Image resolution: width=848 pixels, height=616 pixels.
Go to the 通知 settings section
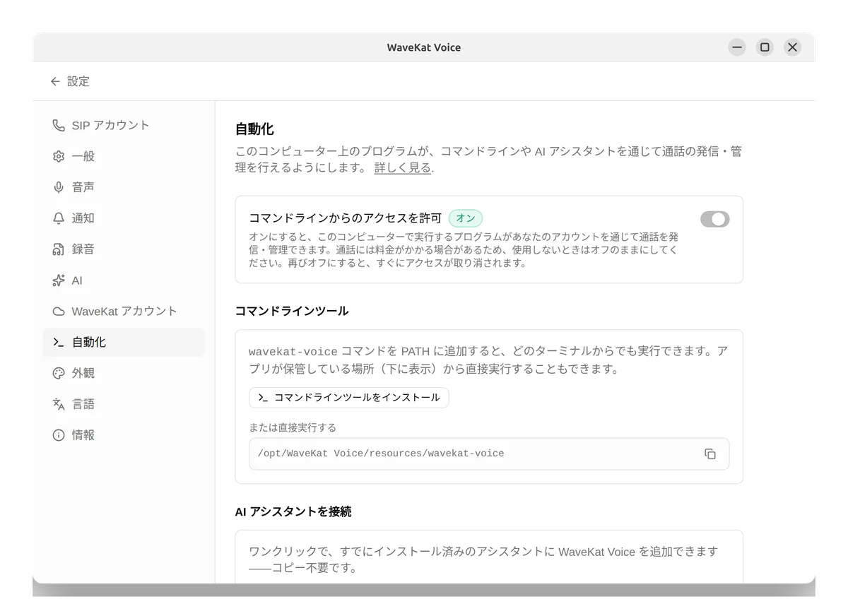pyautogui.click(x=124, y=218)
